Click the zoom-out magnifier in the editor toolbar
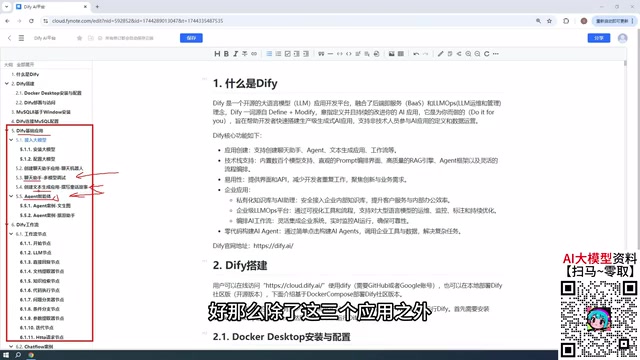This screenshot has height=360, width=640. click(477, 54)
